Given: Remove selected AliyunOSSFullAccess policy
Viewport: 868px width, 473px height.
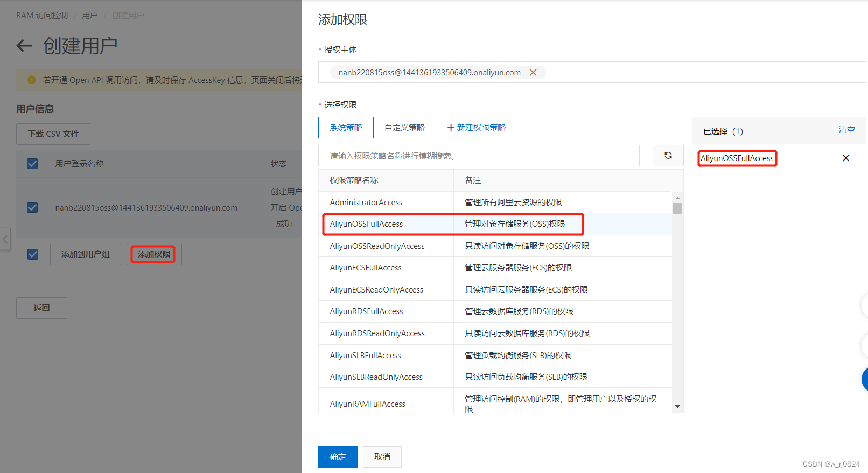Looking at the screenshot, I should point(846,158).
